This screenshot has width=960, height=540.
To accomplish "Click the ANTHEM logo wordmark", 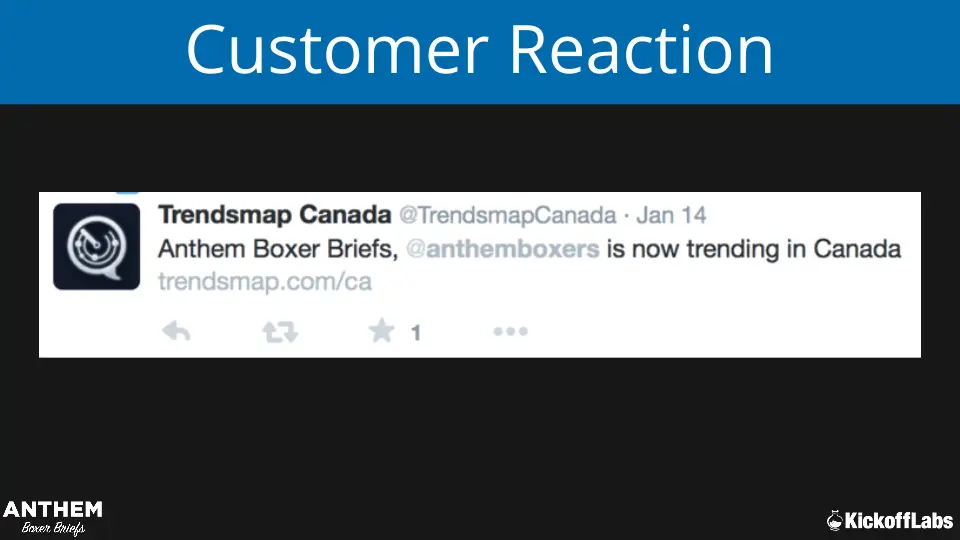I will (53, 509).
